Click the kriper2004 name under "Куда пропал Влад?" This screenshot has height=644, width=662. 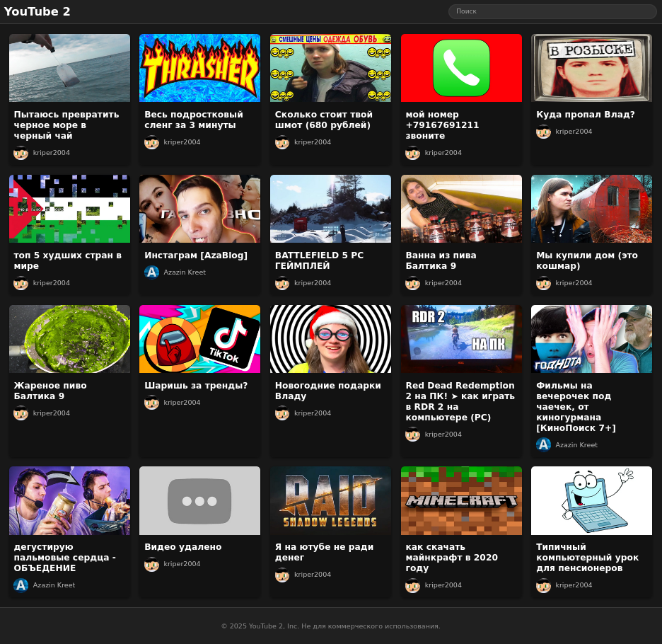click(x=574, y=132)
